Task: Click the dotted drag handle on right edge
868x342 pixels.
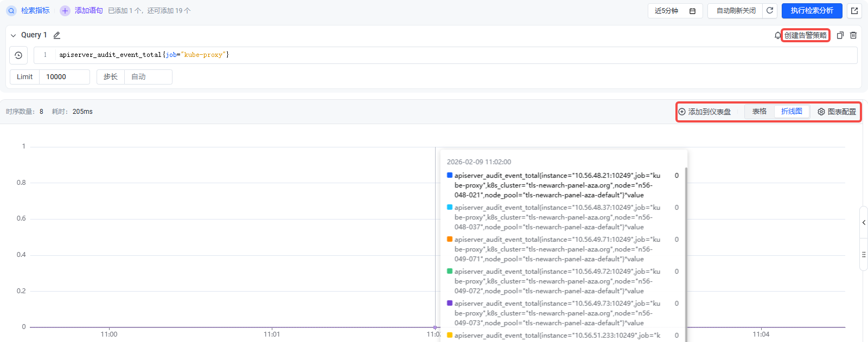Action: click(x=864, y=254)
